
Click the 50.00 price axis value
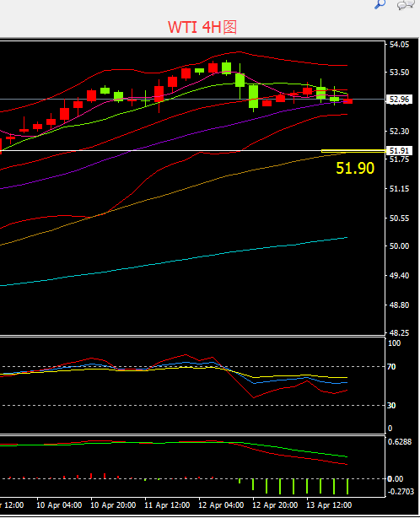click(399, 246)
